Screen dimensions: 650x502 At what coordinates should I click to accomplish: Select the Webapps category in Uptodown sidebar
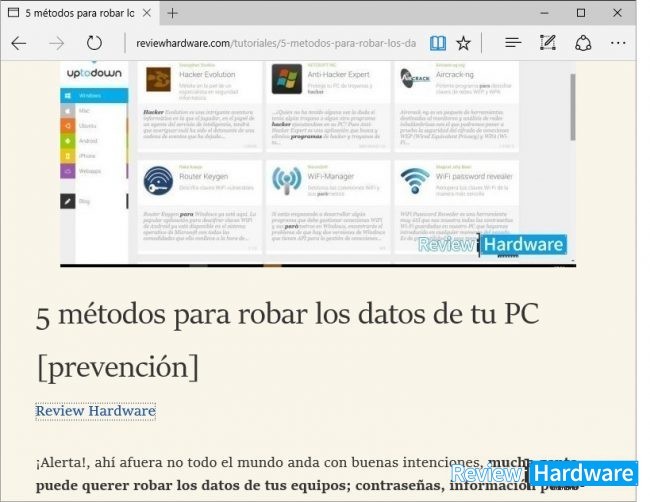click(x=94, y=171)
